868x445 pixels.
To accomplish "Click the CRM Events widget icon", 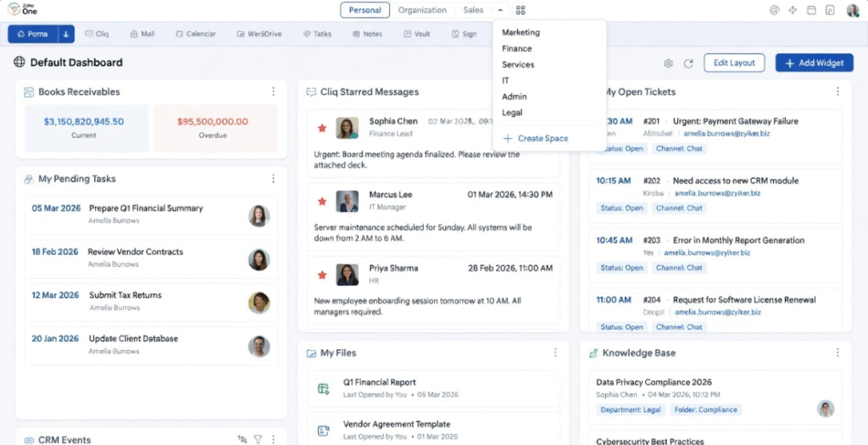I will point(29,440).
